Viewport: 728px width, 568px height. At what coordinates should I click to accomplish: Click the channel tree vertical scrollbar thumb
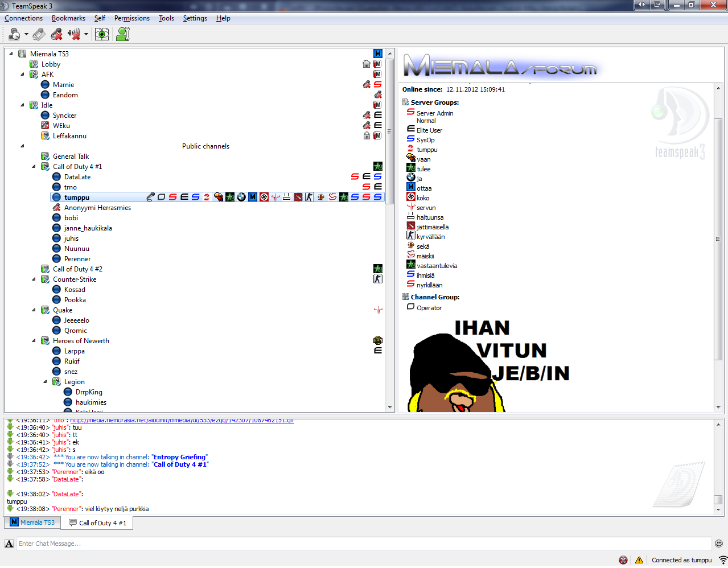390,131
